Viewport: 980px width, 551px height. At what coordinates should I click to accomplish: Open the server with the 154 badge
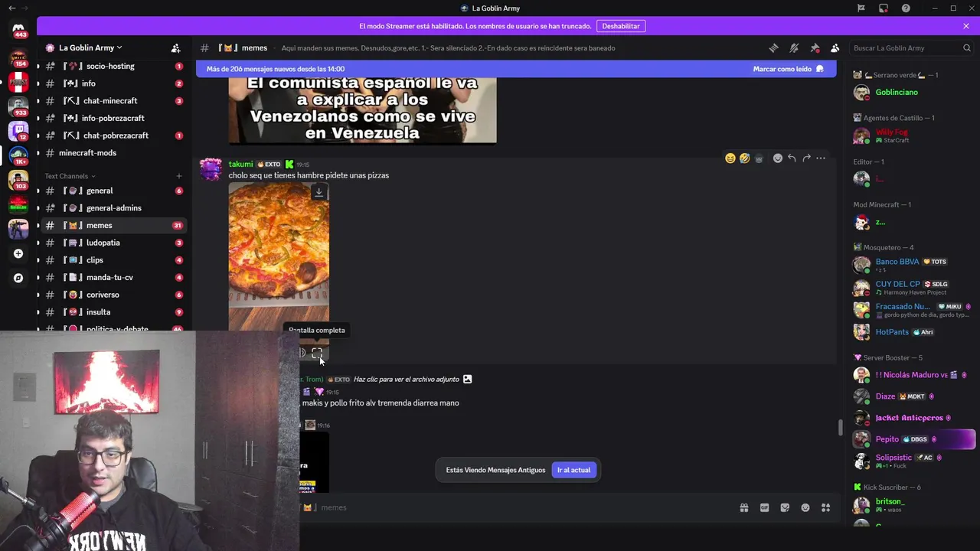[x=18, y=59]
